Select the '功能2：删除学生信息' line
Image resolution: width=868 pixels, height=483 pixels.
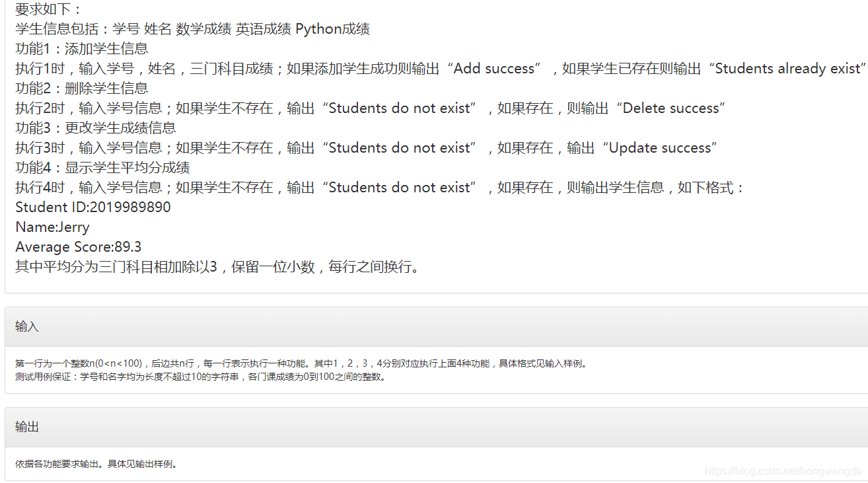click(82, 89)
